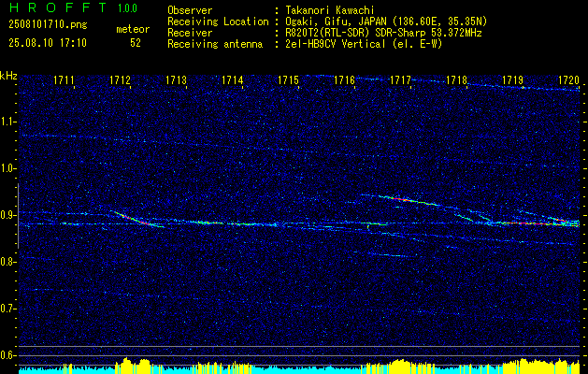Click time marker 1717
Screen dimensions: 588x374
point(400,80)
